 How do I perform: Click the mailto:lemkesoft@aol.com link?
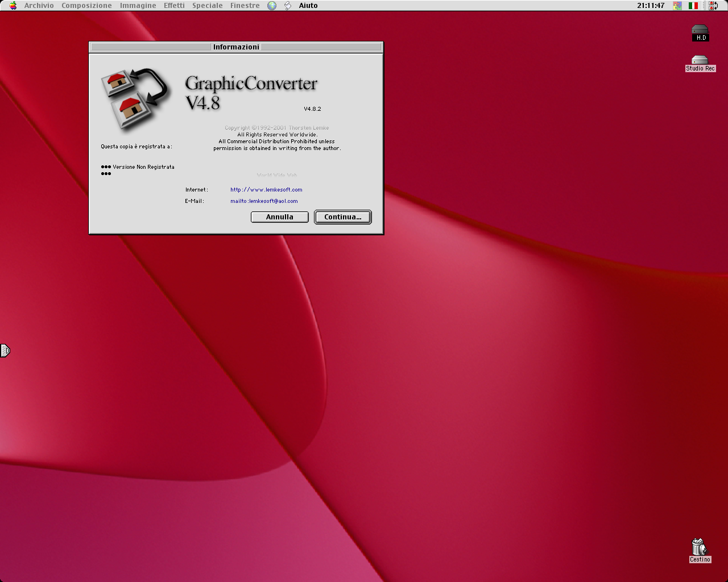pyautogui.click(x=264, y=201)
